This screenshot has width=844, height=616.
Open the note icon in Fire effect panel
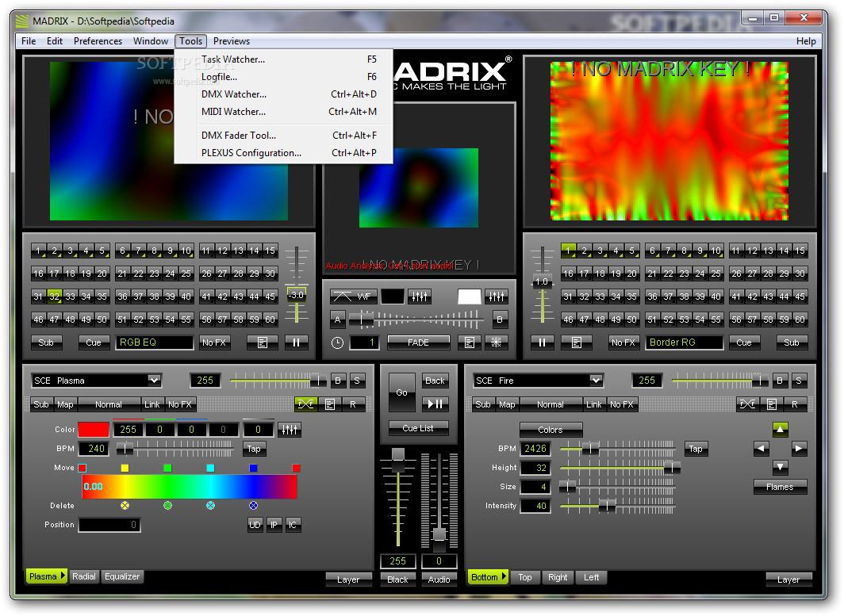[771, 404]
